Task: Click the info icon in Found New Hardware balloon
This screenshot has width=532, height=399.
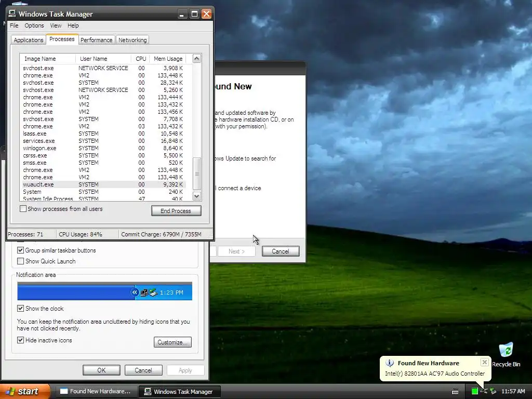Action: 390,363
